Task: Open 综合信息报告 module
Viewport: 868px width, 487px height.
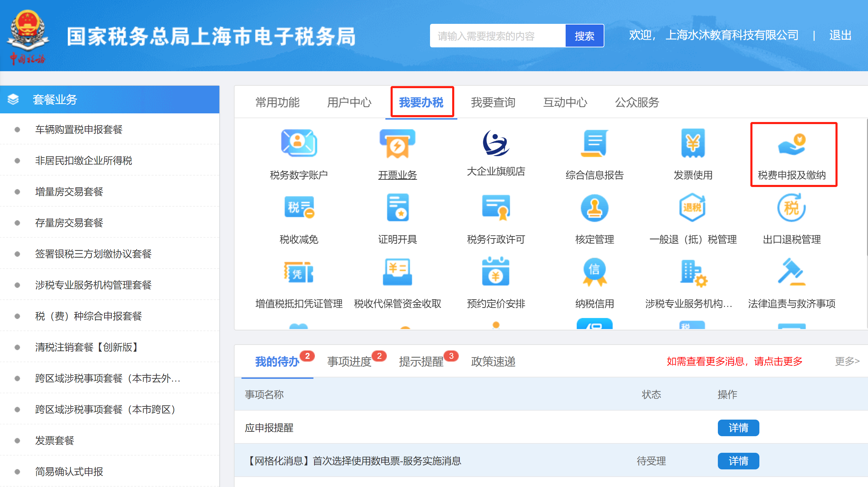Action: coord(594,156)
